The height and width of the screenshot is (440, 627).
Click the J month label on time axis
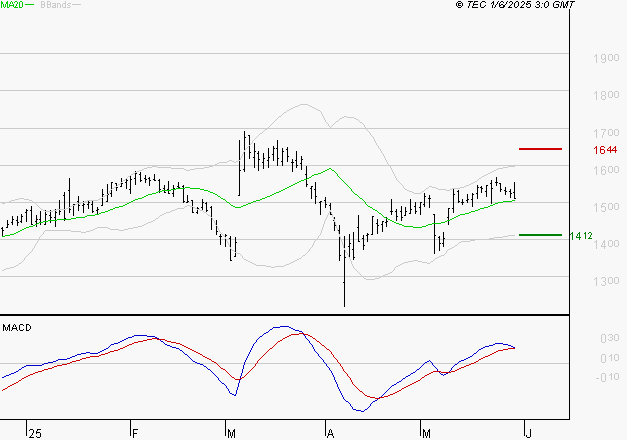526,433
